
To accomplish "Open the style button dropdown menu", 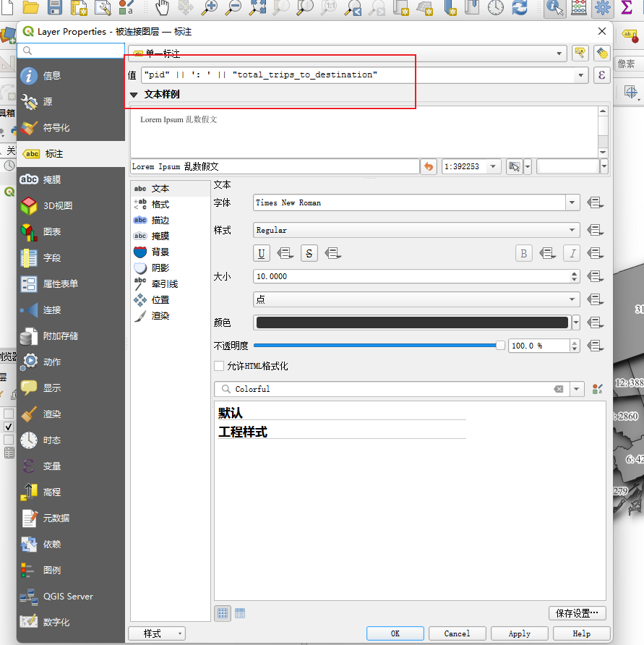I will coord(157,633).
